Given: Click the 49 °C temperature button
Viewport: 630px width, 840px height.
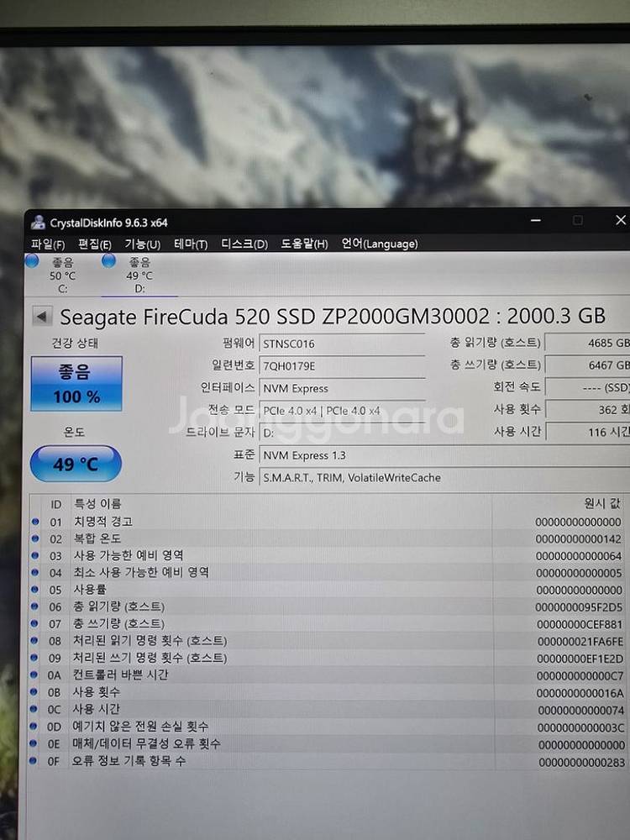Looking at the screenshot, I should pyautogui.click(x=76, y=464).
